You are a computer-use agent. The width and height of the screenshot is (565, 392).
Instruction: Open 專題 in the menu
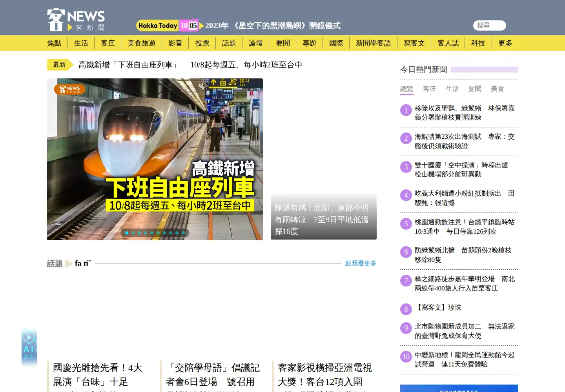pyautogui.click(x=310, y=43)
